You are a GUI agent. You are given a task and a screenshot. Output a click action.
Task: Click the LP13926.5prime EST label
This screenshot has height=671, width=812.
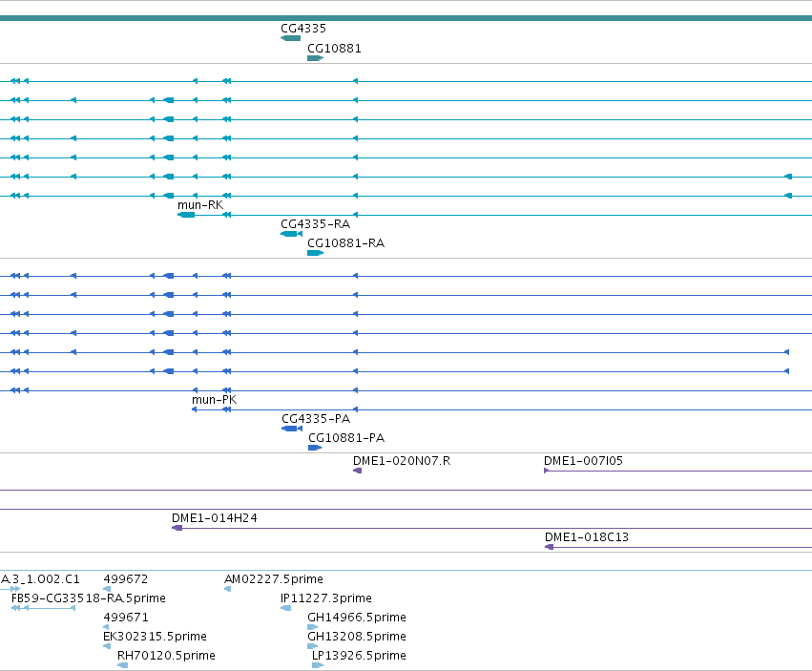click(x=359, y=656)
